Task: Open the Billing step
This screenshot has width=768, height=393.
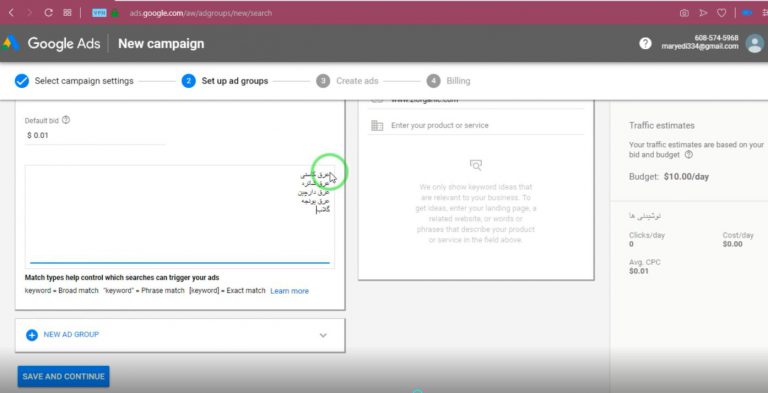Action: (x=458, y=81)
